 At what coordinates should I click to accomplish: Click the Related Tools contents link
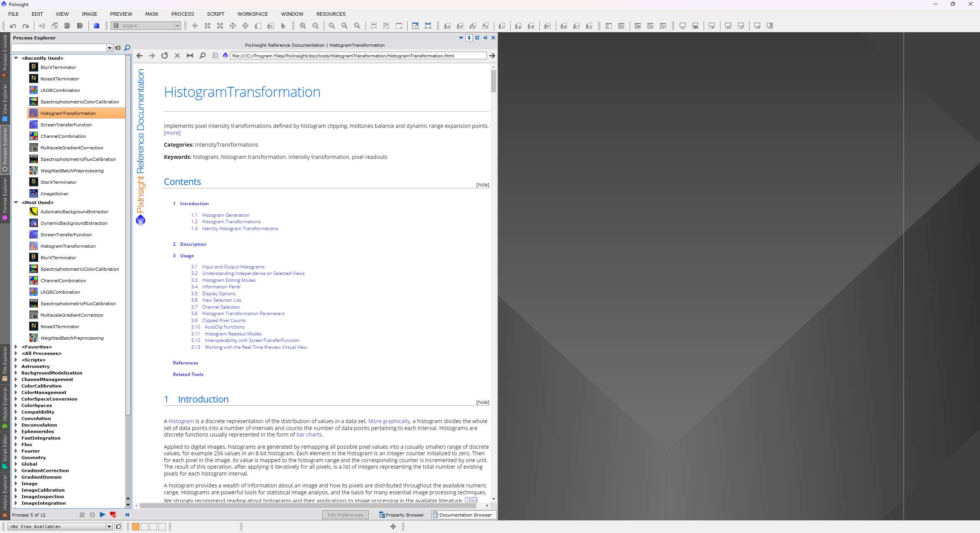point(188,374)
